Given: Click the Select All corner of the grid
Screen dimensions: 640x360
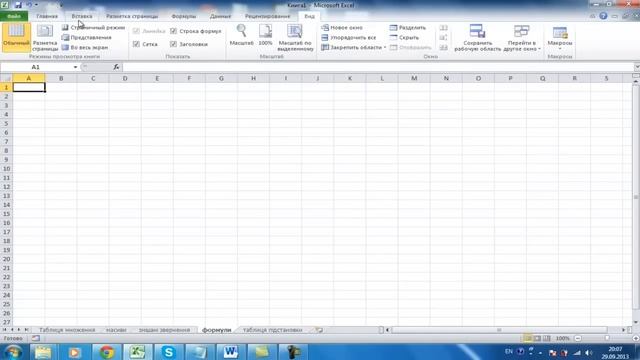Looking at the screenshot, I should (6, 78).
